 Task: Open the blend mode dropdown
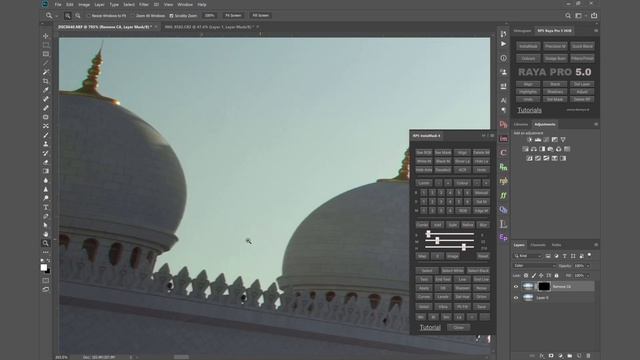[534, 266]
